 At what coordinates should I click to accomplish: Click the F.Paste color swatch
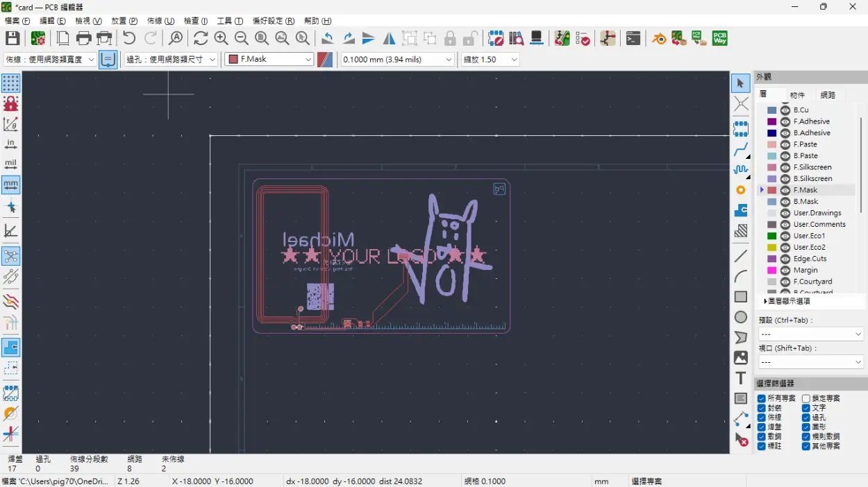tap(771, 144)
